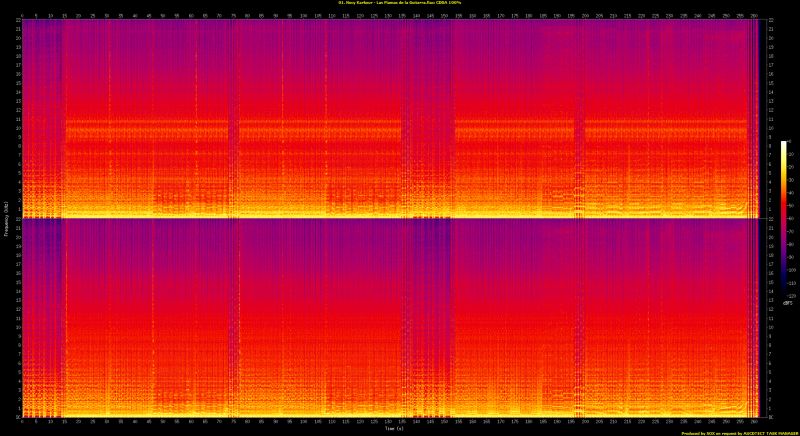Click the Time (s) axis label
The width and height of the screenshot is (800, 436).
coord(392,428)
